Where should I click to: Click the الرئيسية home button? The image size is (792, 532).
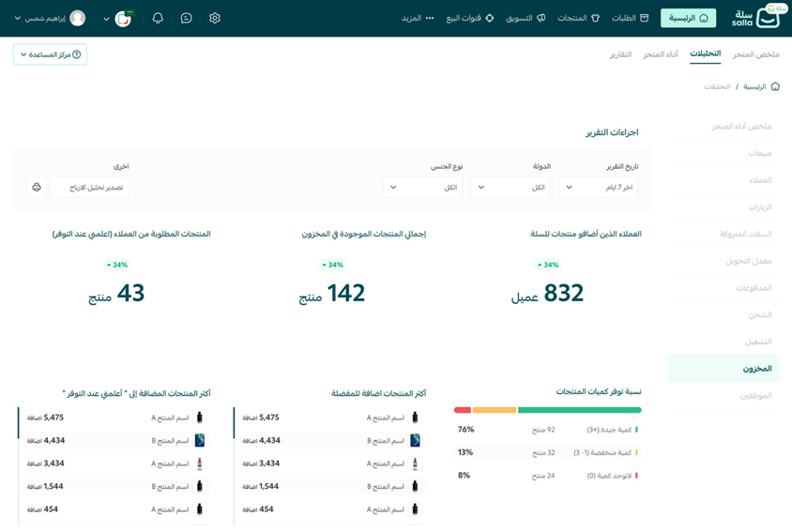pyautogui.click(x=688, y=18)
